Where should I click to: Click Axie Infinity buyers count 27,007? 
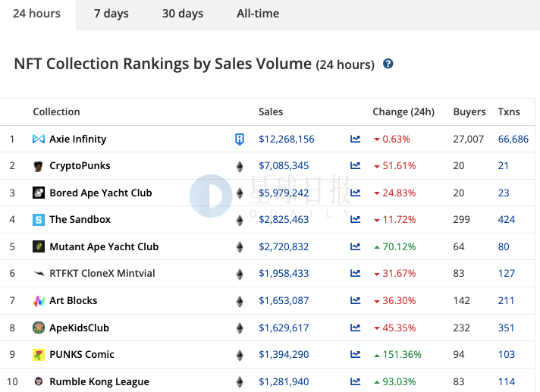tap(469, 139)
